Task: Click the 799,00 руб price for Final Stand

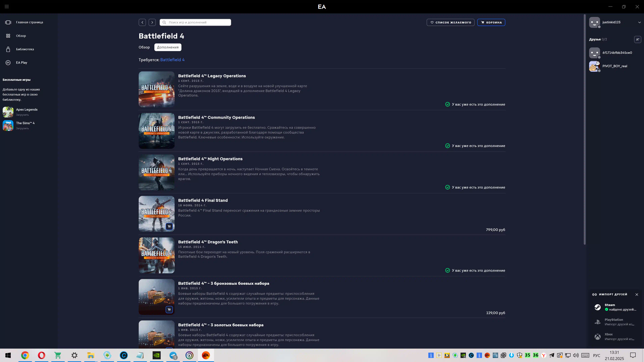Action: [496, 230]
